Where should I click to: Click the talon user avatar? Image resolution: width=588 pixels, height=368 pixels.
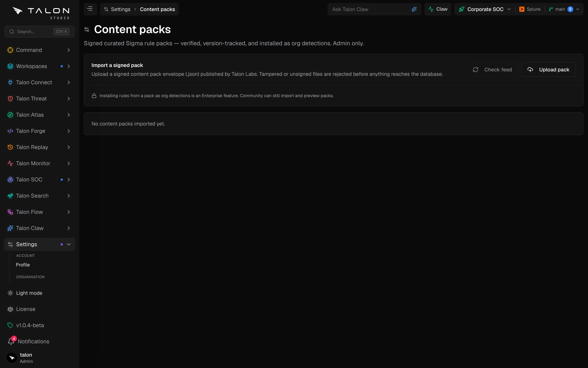point(12,358)
